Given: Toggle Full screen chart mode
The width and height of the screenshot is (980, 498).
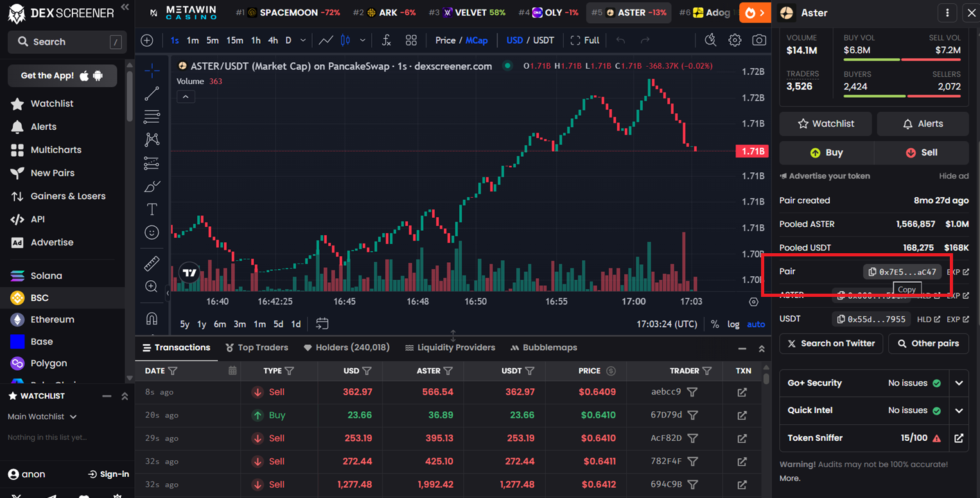Looking at the screenshot, I should click(585, 40).
